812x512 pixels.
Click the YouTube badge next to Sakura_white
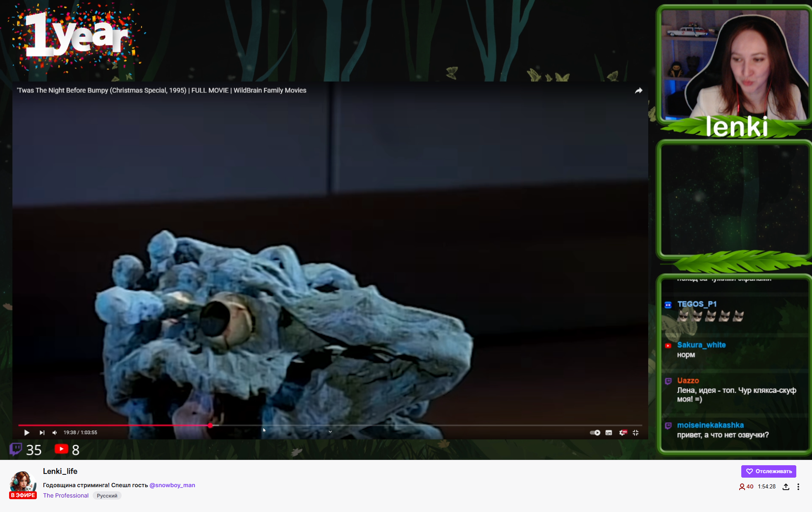click(x=668, y=346)
